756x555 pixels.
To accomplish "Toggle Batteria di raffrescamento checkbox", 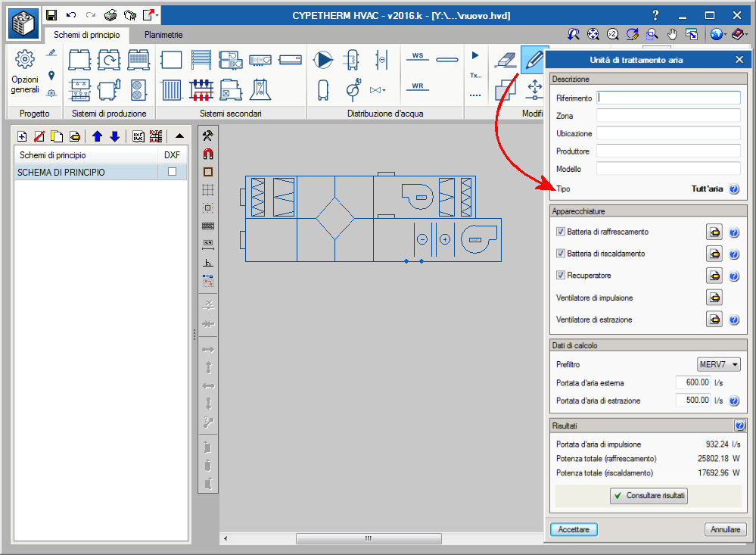I will click(560, 232).
